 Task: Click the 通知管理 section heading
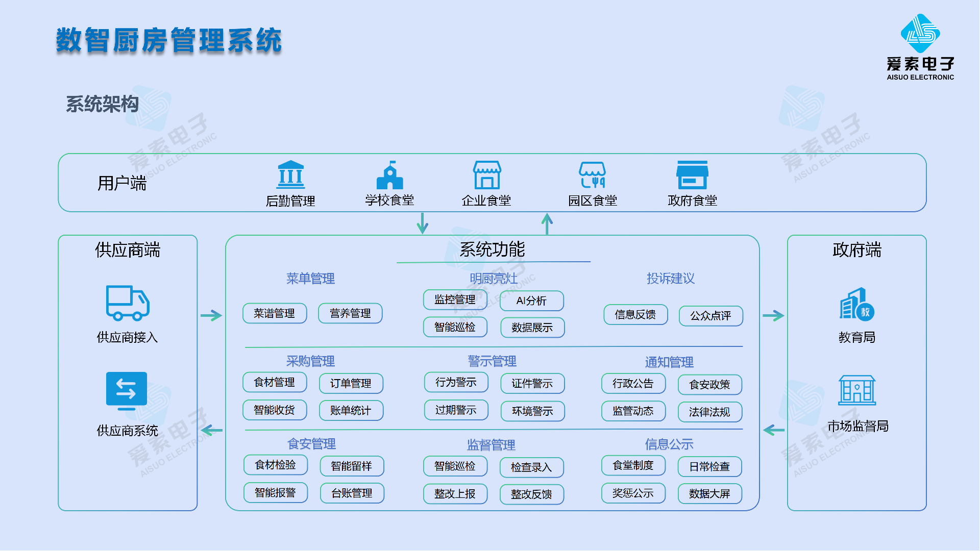coord(669,362)
